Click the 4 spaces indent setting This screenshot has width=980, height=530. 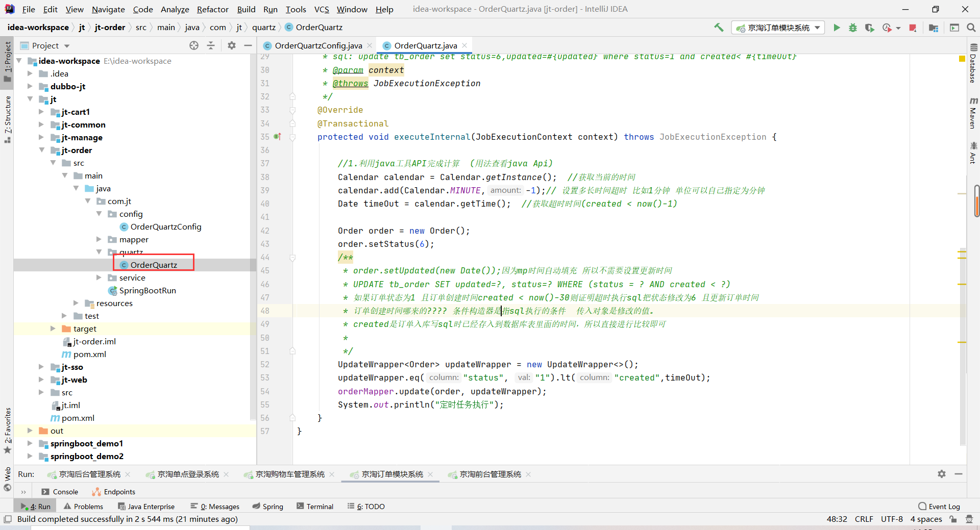[926, 519]
